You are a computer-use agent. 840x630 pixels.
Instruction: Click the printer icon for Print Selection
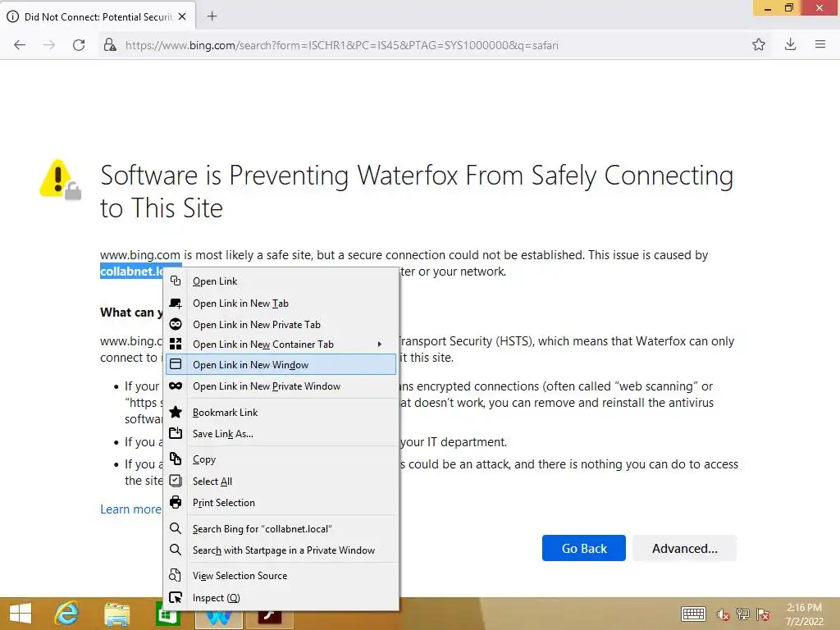pyautogui.click(x=176, y=502)
